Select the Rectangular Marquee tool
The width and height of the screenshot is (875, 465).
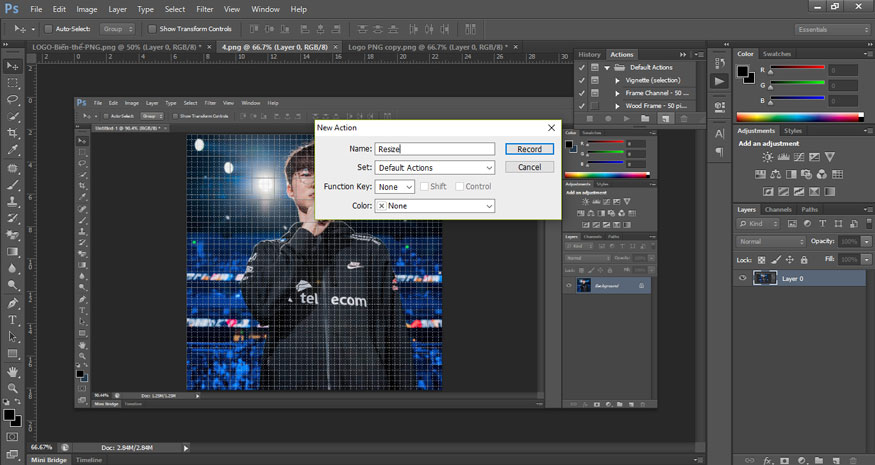tap(12, 83)
